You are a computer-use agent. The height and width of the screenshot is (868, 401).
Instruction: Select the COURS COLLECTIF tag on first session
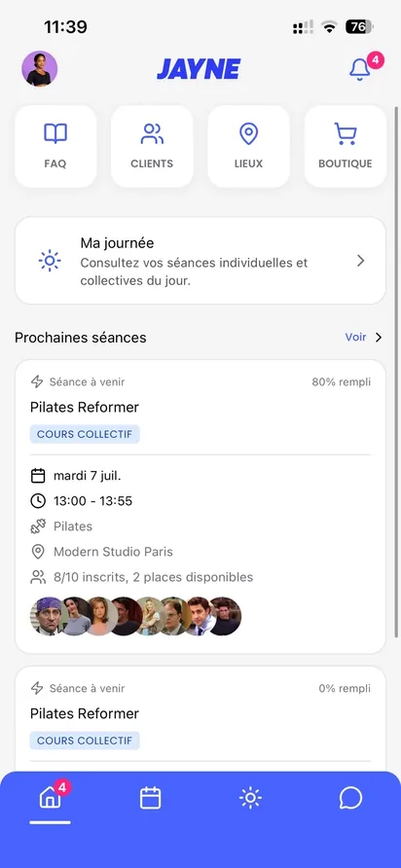85,434
